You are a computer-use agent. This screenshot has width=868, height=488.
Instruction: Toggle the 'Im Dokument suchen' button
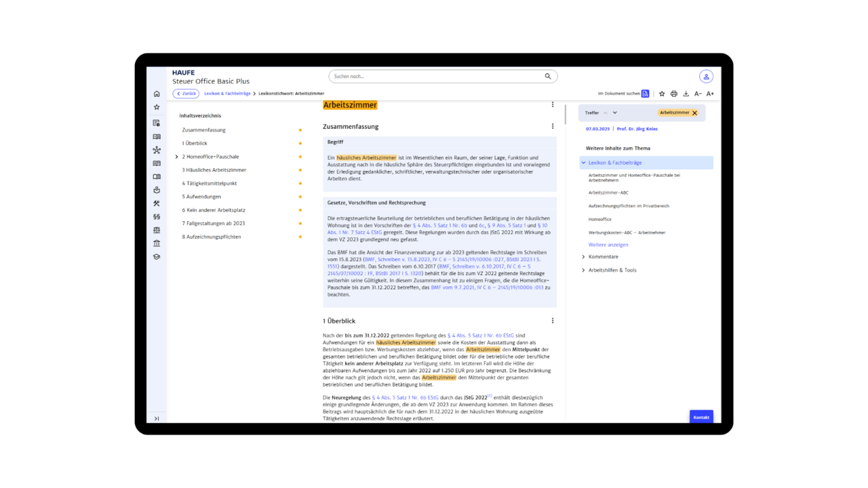[645, 94]
